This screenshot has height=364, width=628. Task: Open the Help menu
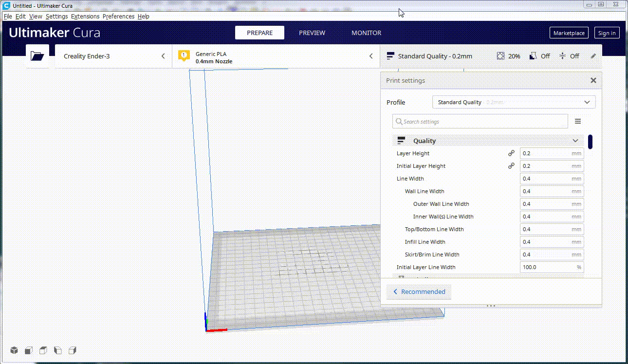tap(143, 16)
